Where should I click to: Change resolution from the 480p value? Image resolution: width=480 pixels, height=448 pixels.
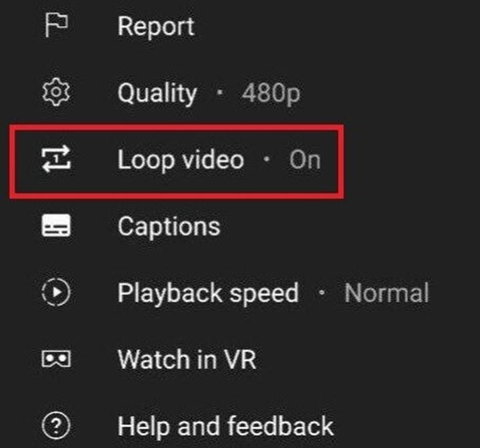click(271, 93)
